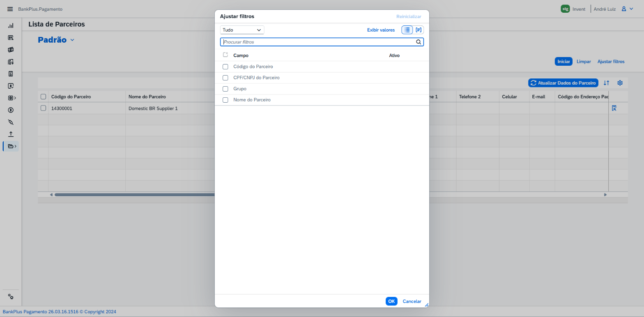Check the Grupo filter checkbox
Viewport: 644px width, 317px height.
(x=225, y=89)
